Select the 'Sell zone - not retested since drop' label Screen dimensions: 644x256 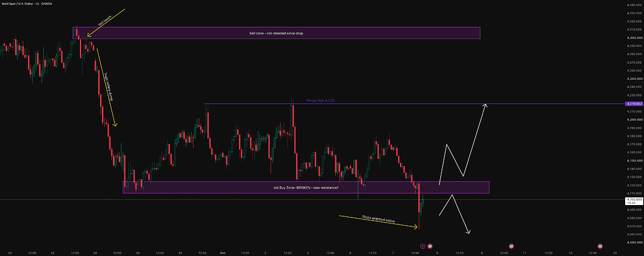point(276,33)
